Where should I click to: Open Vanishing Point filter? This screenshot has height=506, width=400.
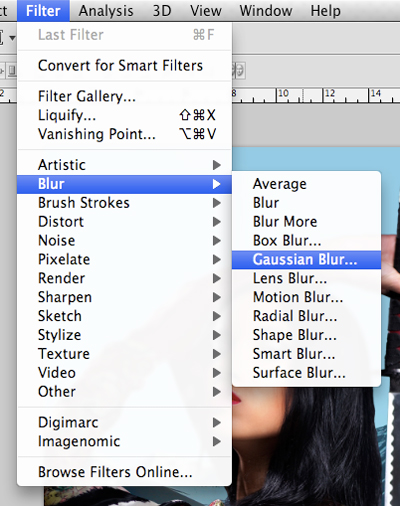(x=124, y=134)
